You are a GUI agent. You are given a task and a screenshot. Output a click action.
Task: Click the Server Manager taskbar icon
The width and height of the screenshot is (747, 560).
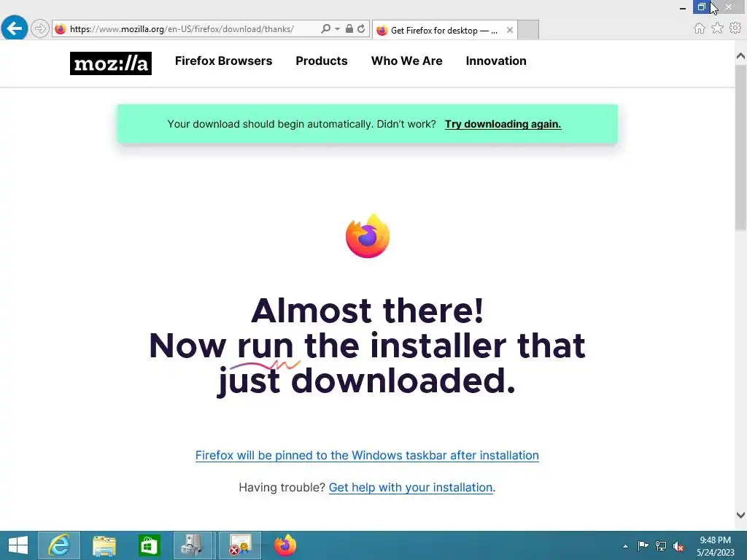tap(193, 545)
